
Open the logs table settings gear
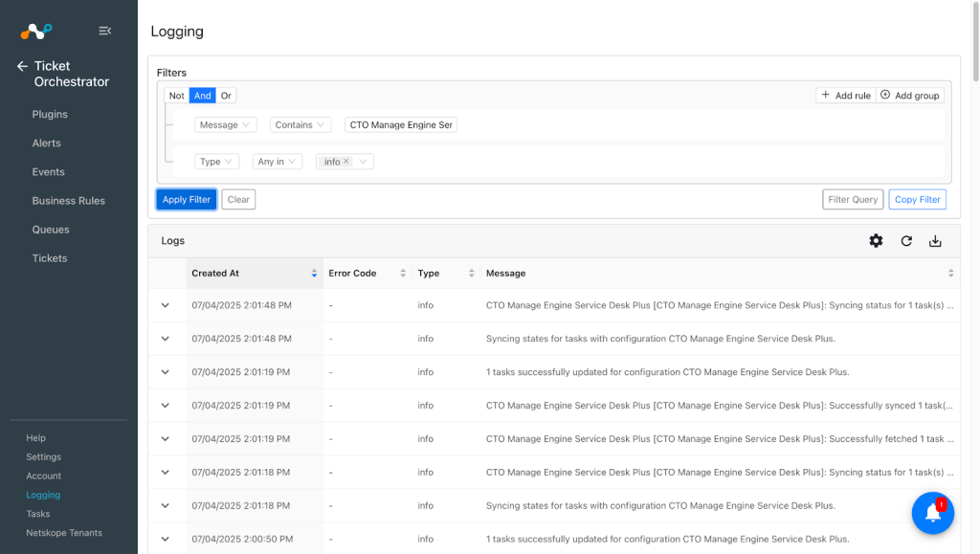pos(876,241)
